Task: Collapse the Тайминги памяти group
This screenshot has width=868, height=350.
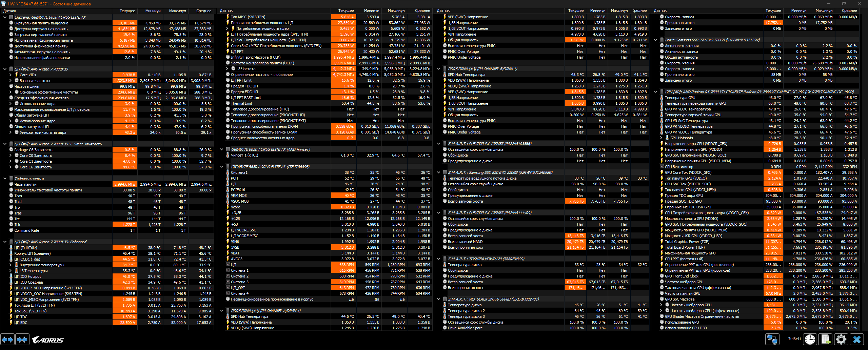Action: [x=5, y=179]
